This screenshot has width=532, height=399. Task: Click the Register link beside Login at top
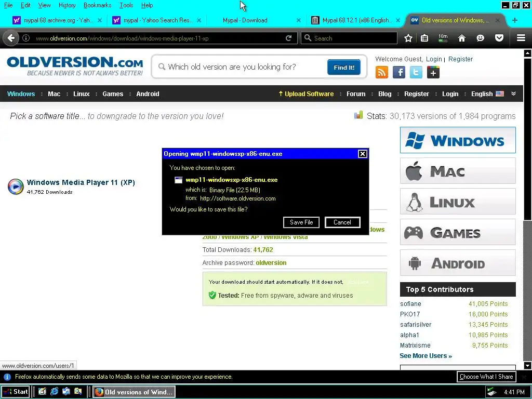point(460,59)
